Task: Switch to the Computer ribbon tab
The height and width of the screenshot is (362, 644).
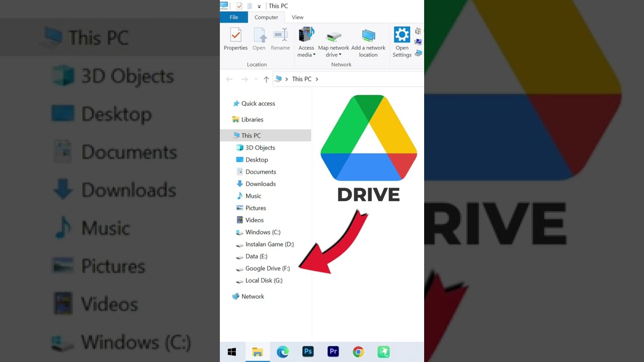Action: click(x=266, y=17)
